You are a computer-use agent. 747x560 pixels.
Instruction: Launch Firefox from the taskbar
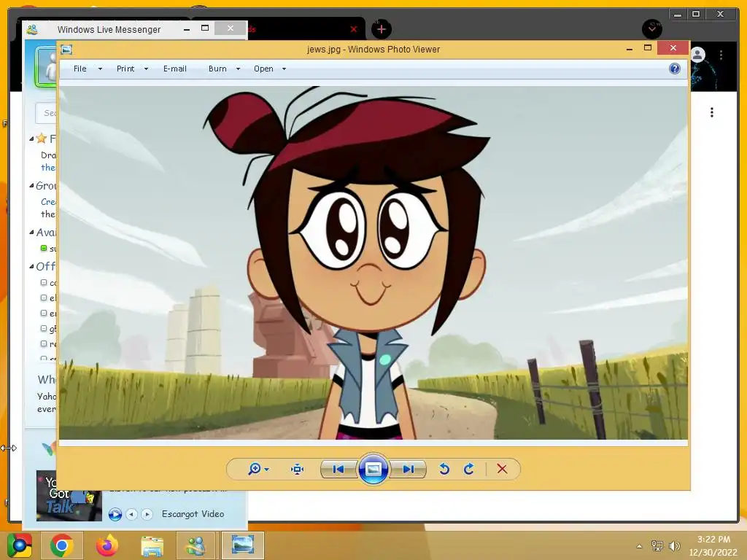pos(107,545)
